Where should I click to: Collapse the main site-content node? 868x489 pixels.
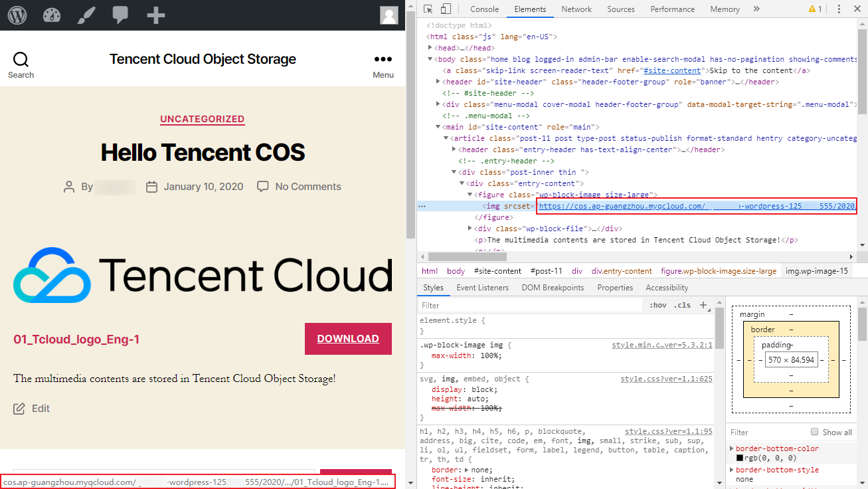pos(438,127)
